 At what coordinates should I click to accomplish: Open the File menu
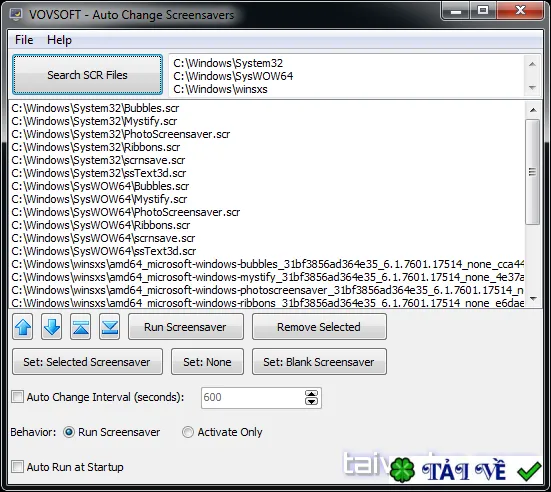(x=24, y=40)
